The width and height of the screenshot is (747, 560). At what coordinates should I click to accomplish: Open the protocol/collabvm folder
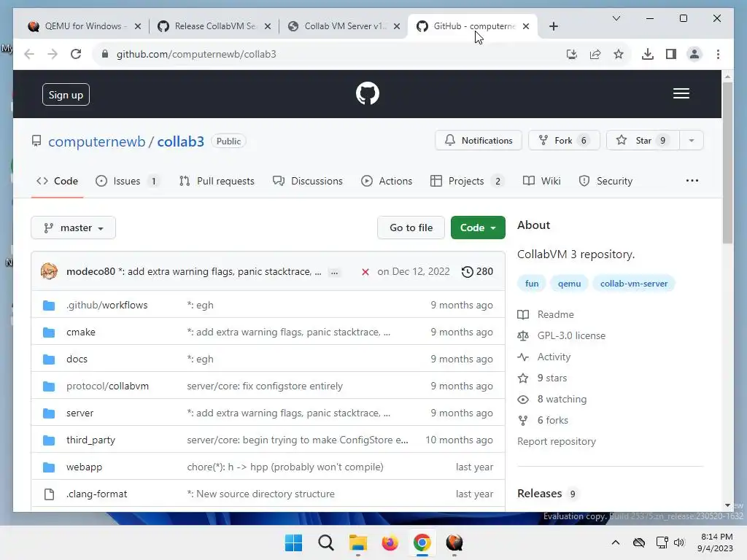[x=108, y=386]
